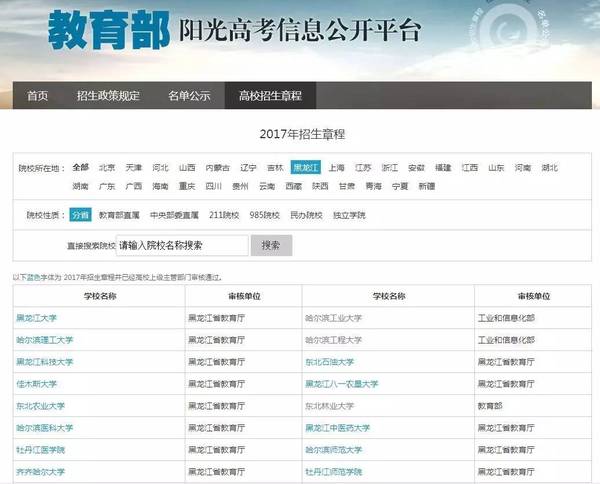
Task: Select the 高校招生章程 navigation tab
Action: click(x=270, y=96)
